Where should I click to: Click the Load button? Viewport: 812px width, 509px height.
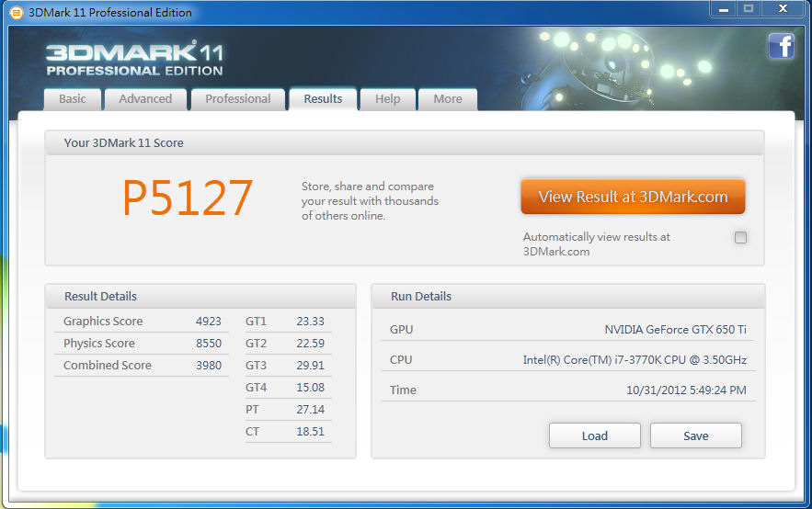pyautogui.click(x=594, y=435)
